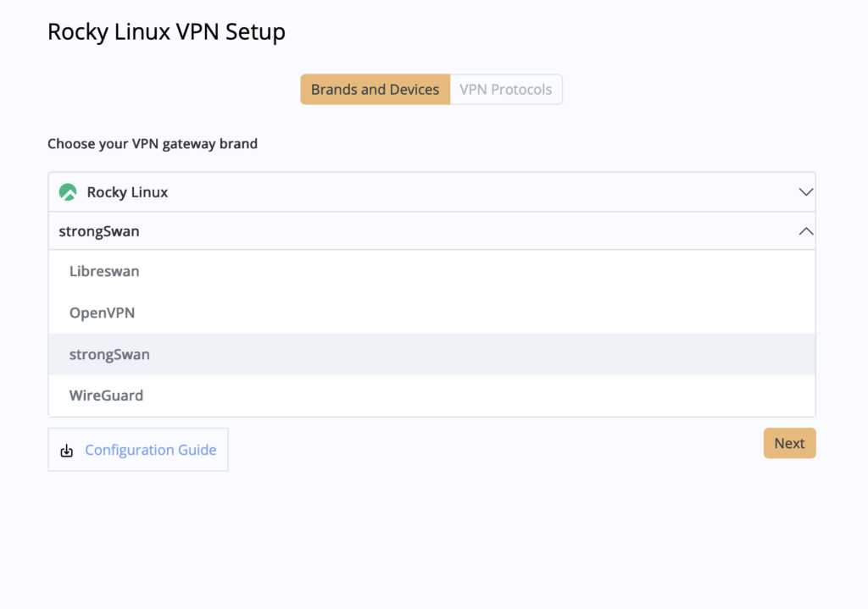868x609 pixels.
Task: Select WireGuard from the list
Action: [106, 396]
